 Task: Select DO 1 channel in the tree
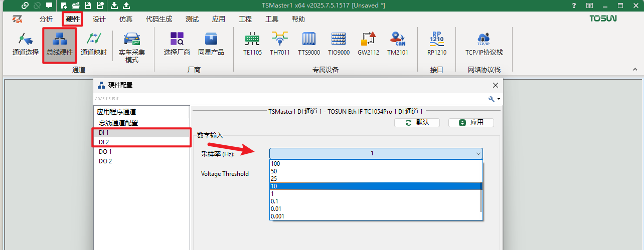coord(105,152)
